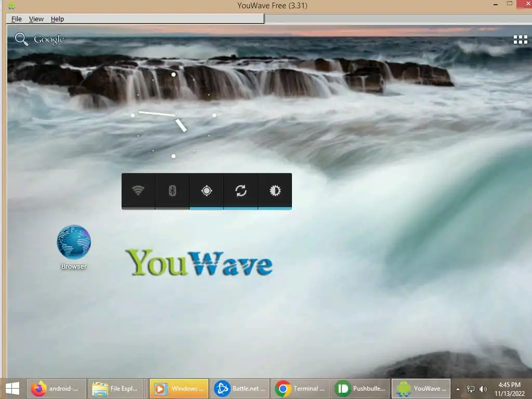Maximize the YouWave window

click(509, 4)
